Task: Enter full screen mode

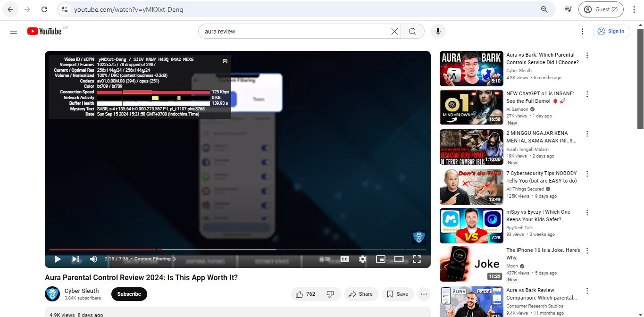Action: tap(417, 259)
